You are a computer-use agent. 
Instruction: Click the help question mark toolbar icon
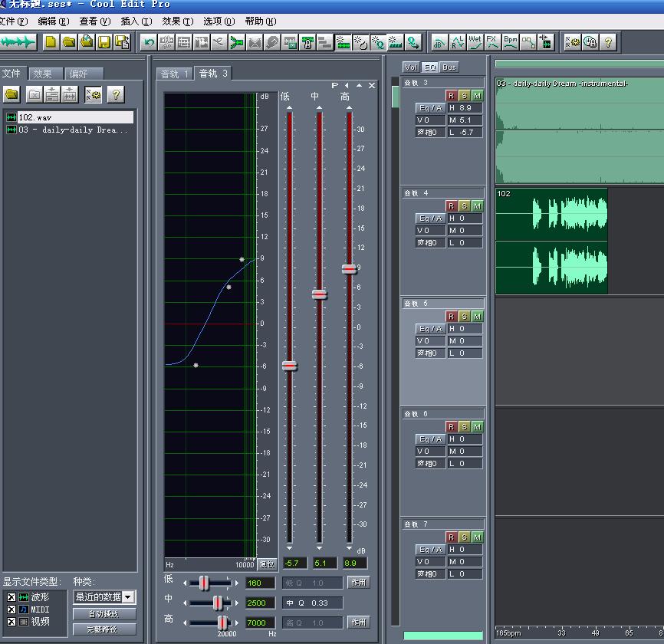(x=608, y=42)
